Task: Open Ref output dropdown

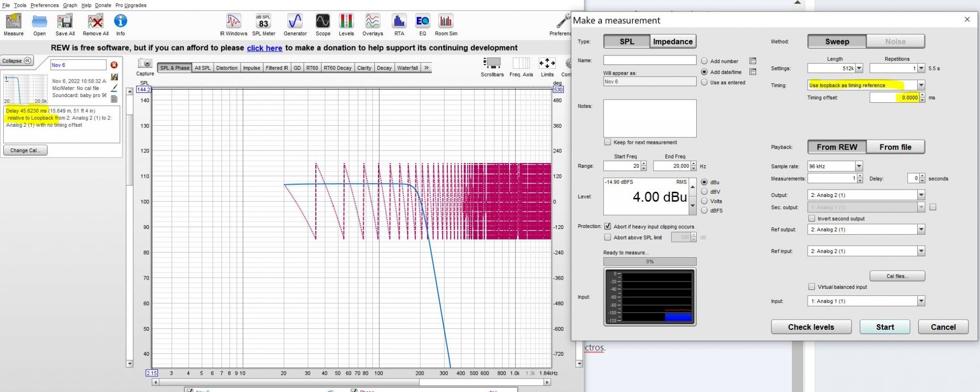Action: point(921,229)
